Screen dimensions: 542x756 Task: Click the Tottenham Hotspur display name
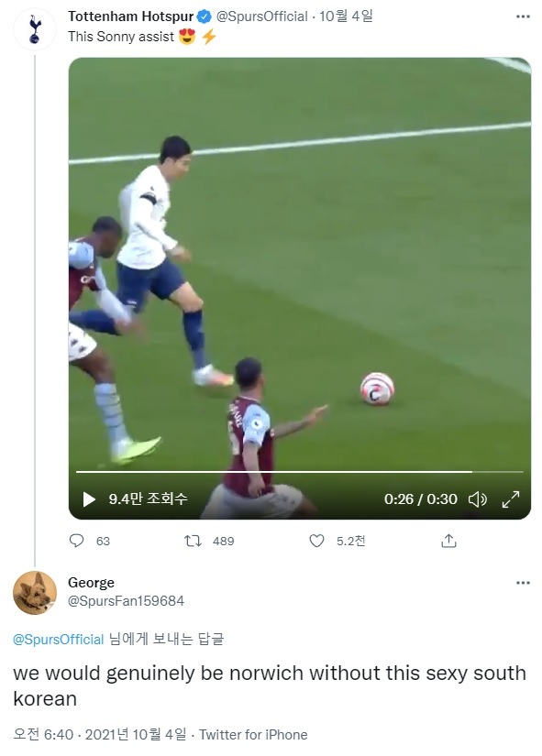point(130,16)
